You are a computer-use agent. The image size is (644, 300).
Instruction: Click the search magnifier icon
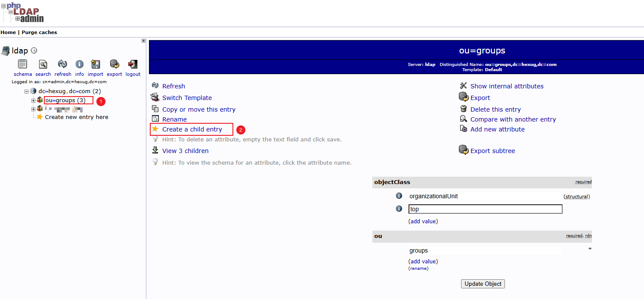pyautogui.click(x=43, y=64)
